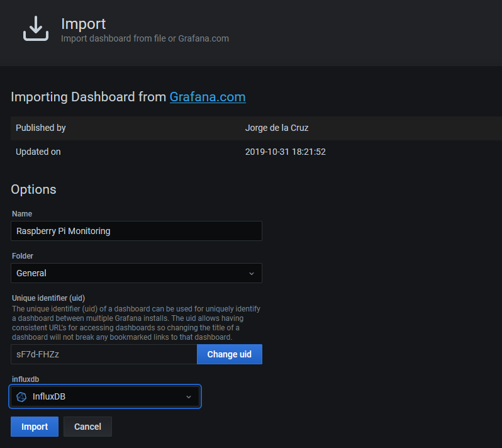Click the date '2019-10-31 18:21:52'
Screen dimensions: 502x448
pyautogui.click(x=285, y=152)
